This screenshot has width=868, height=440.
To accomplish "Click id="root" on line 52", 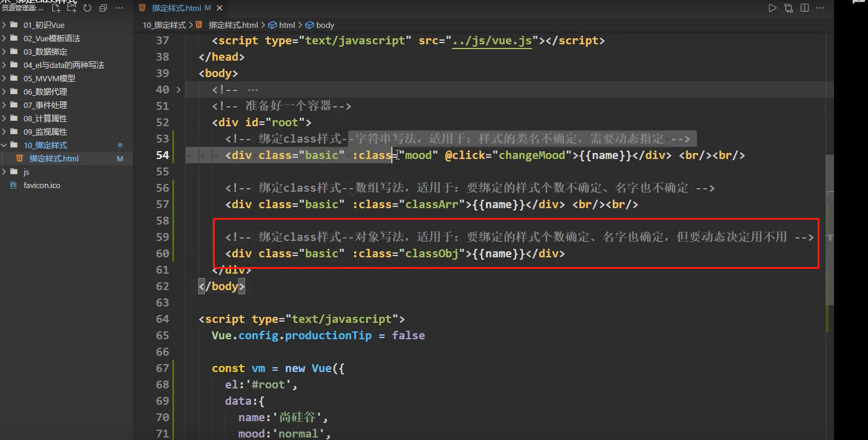I will (275, 123).
